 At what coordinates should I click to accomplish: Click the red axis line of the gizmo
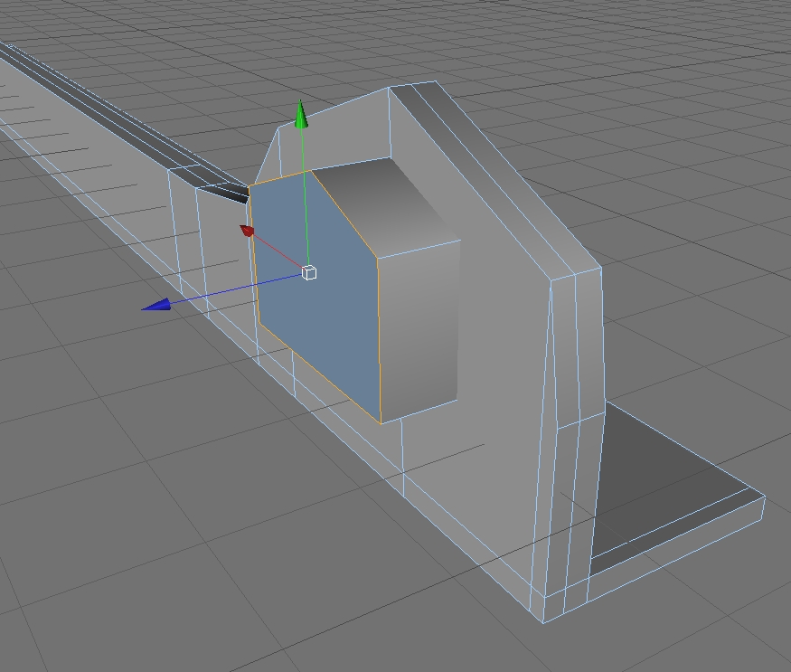tap(278, 251)
